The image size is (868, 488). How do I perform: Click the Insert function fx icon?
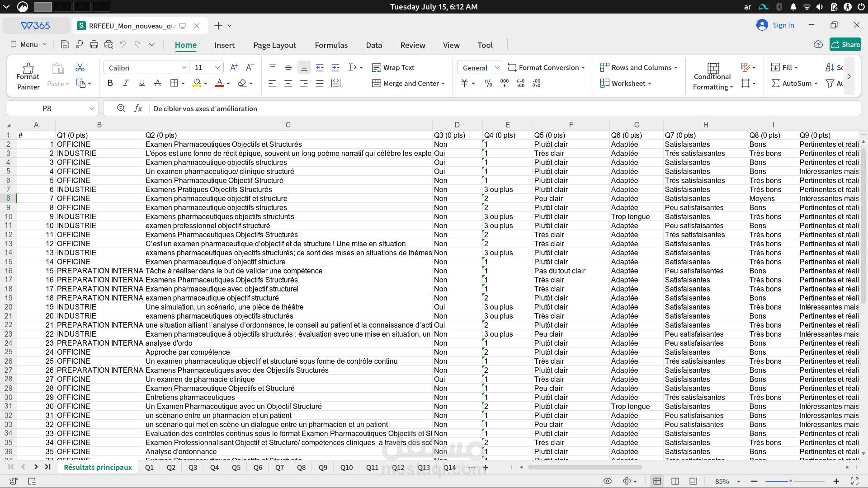coord(138,108)
